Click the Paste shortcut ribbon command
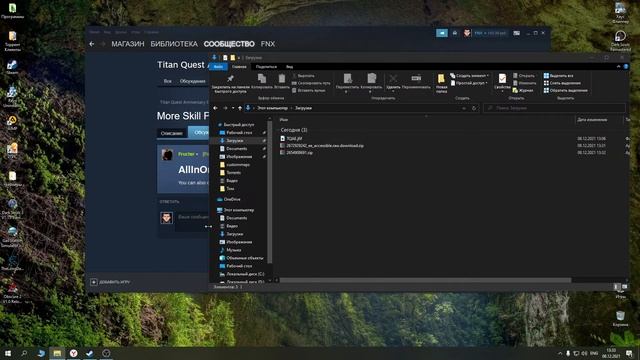The height and width of the screenshot is (360, 640). pyautogui.click(x=309, y=91)
